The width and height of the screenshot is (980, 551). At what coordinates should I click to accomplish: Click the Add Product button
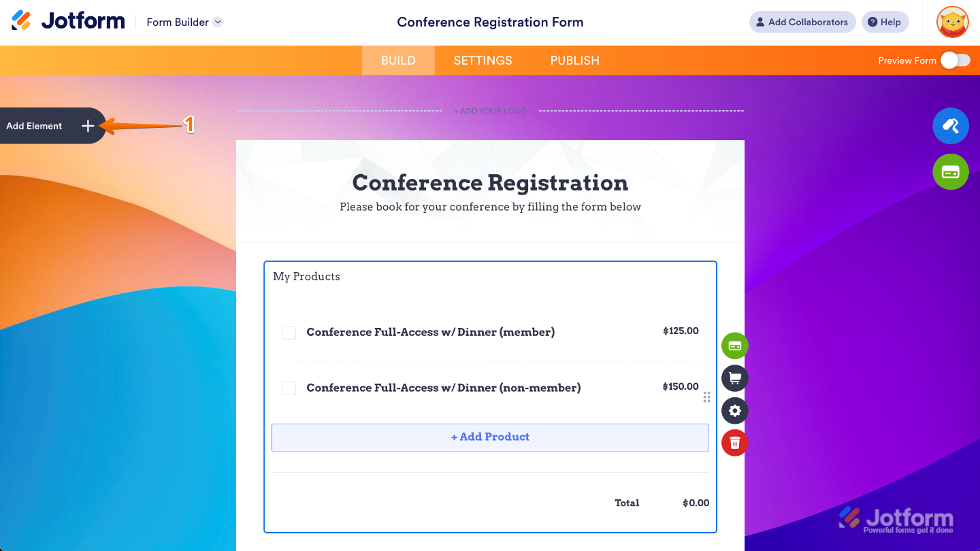point(490,437)
